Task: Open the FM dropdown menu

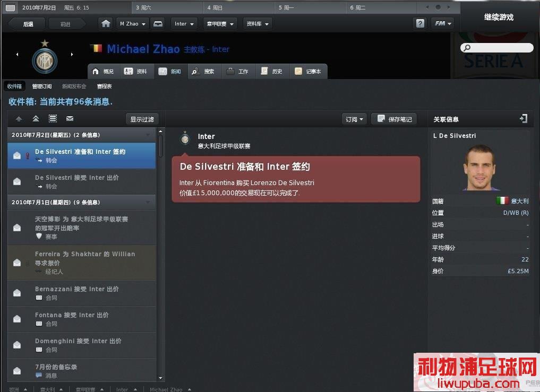Action: pos(442,23)
